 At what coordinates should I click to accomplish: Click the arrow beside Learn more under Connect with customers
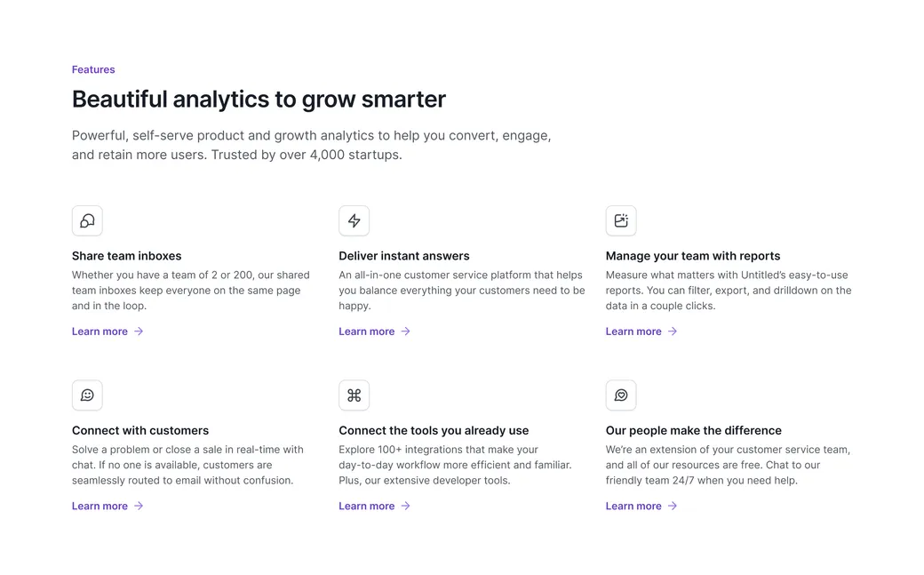click(x=139, y=506)
